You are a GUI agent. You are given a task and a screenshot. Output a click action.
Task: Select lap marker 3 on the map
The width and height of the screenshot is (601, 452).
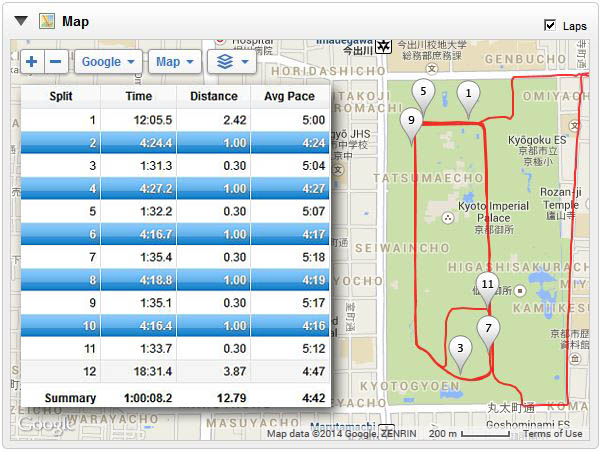pyautogui.click(x=460, y=353)
